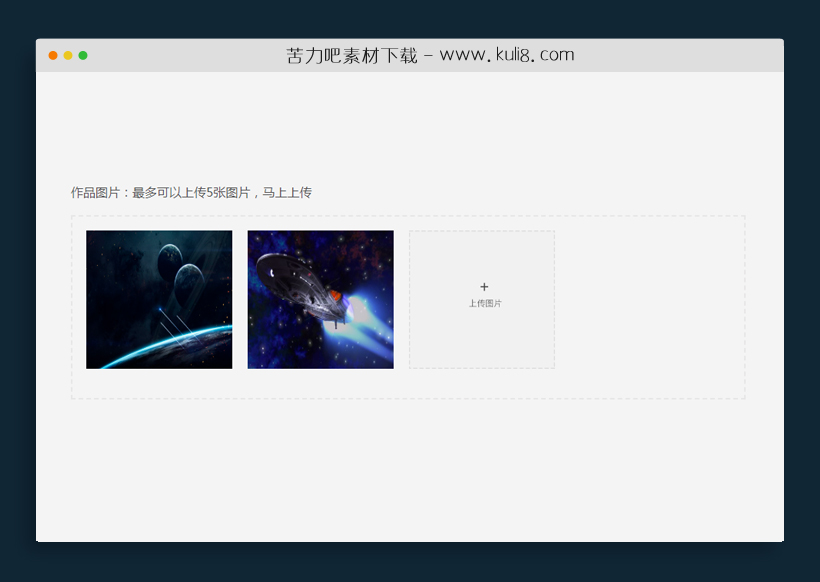Open the empty upload slot box
Viewport: 820px width, 582px height.
483,298
